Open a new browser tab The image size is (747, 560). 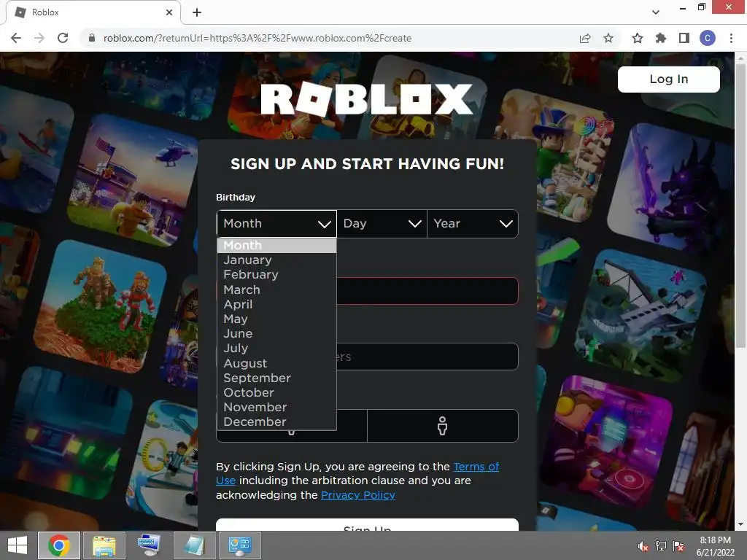[197, 12]
